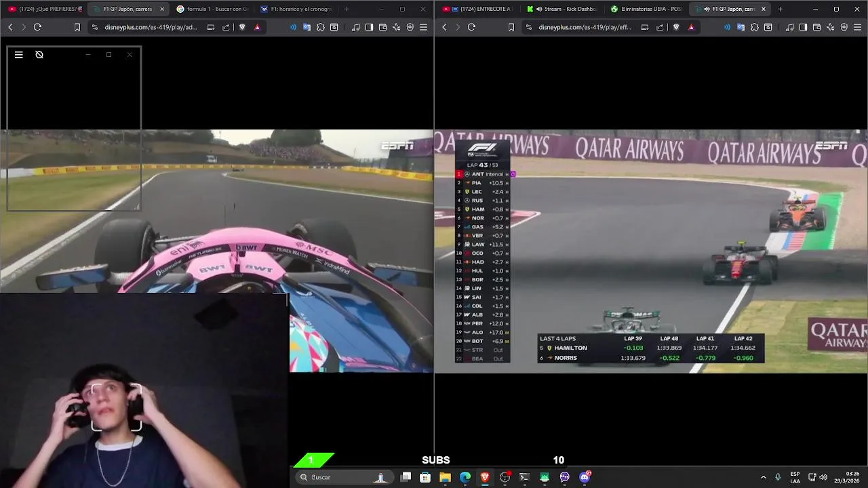This screenshot has height=488, width=868.
Task: Show hidden system tray icons
Action: click(x=763, y=477)
